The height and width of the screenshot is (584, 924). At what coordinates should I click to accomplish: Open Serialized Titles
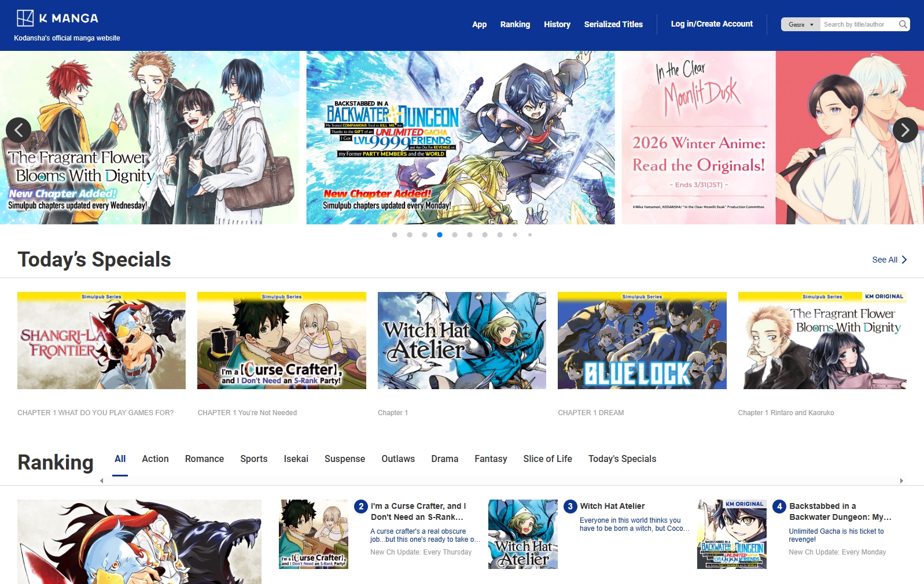[613, 24]
